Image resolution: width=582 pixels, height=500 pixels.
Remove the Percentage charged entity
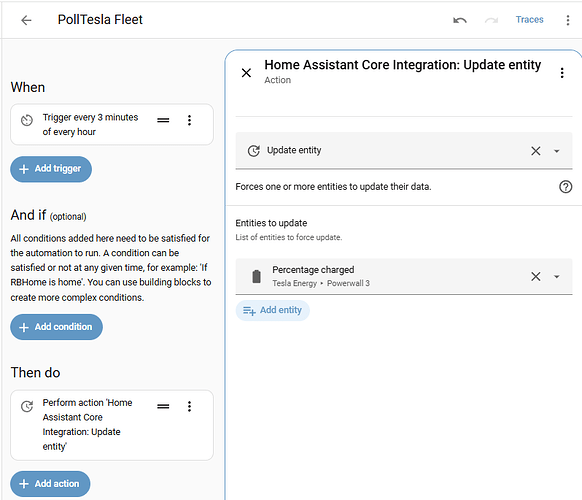536,276
